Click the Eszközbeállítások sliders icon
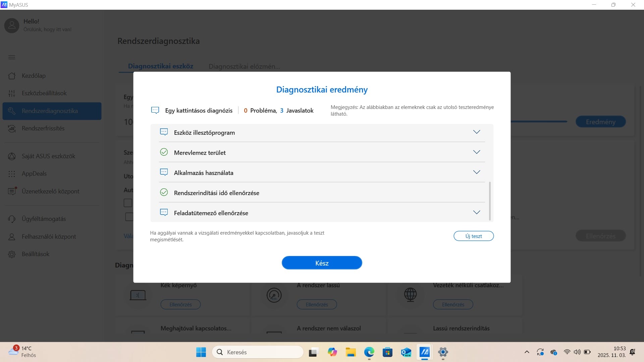This screenshot has width=644, height=362. [x=12, y=93]
